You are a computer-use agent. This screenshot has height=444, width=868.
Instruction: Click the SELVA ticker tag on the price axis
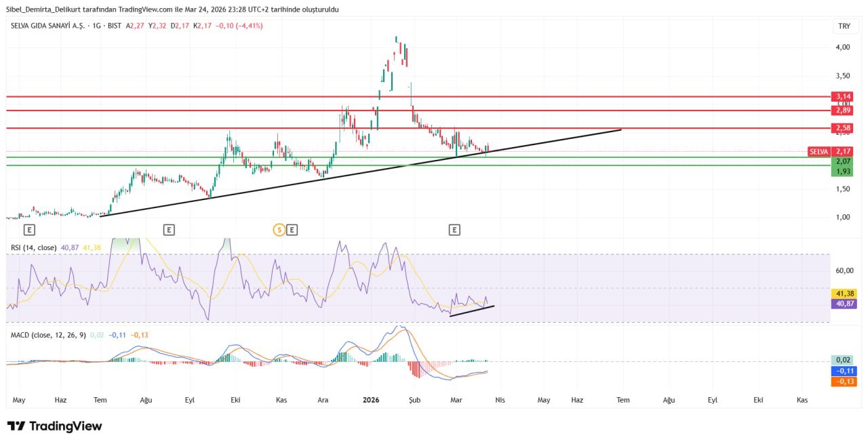click(x=820, y=152)
